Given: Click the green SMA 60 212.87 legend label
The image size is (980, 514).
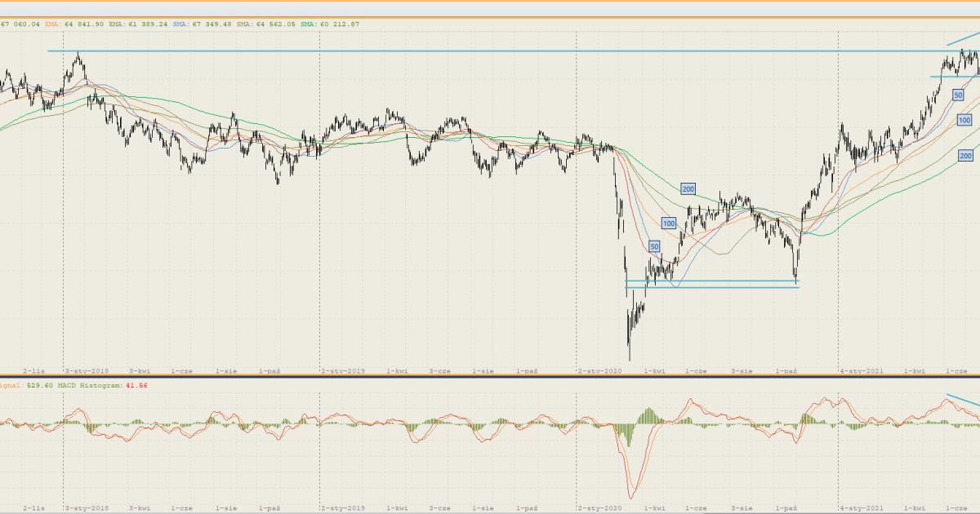Looking at the screenshot, I should point(329,24).
